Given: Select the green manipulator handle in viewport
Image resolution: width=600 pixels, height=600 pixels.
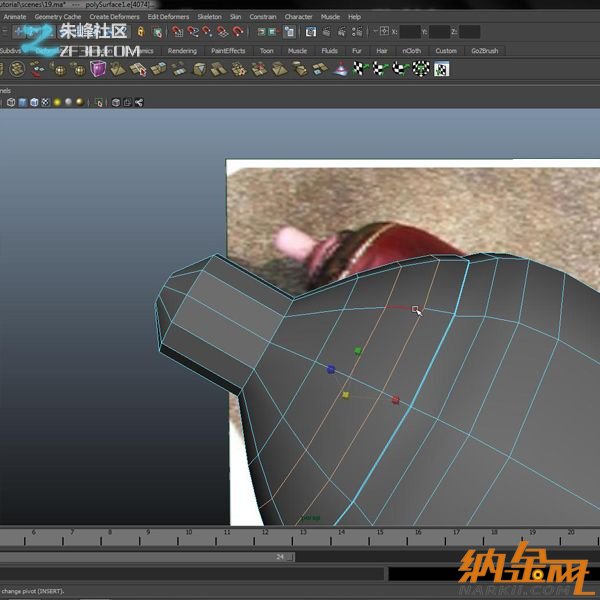Looking at the screenshot, I should (x=359, y=351).
